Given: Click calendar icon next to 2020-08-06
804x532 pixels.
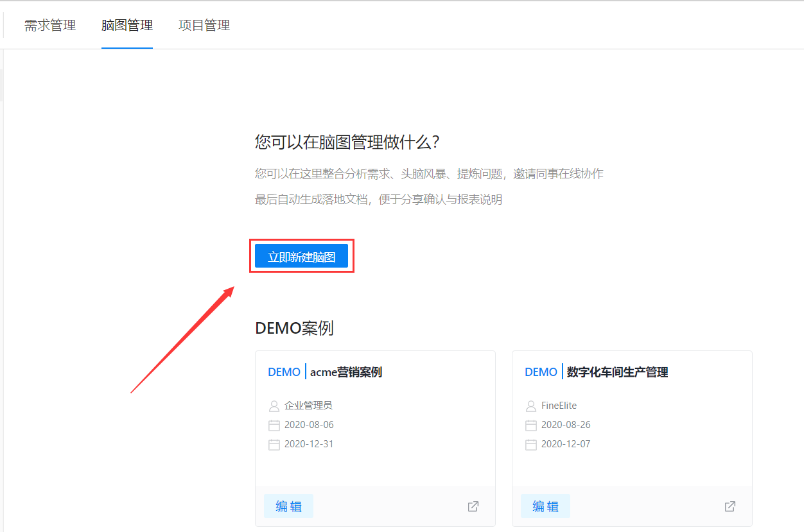Looking at the screenshot, I should (274, 425).
